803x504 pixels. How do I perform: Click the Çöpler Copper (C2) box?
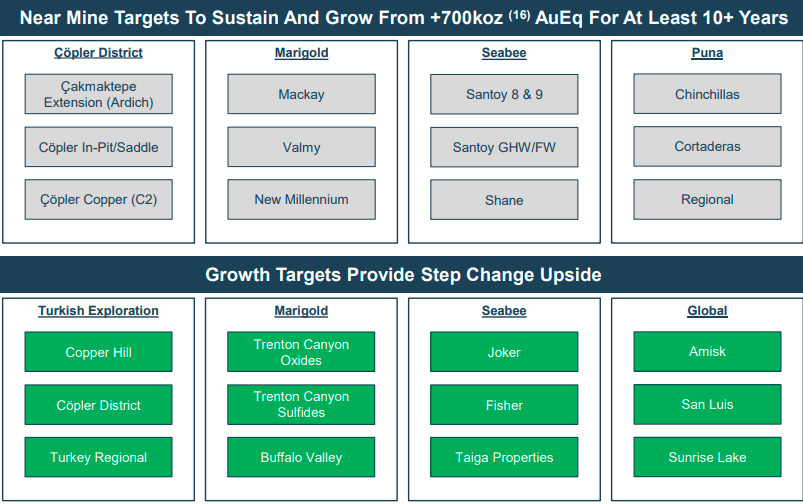pyautogui.click(x=98, y=200)
